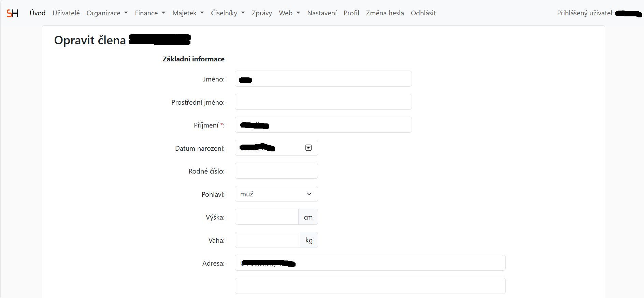Select the Váha input field

point(267,240)
